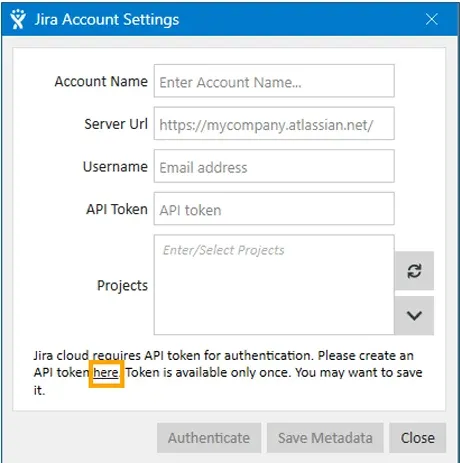The width and height of the screenshot is (460, 463).
Task: Click the Enter/Select Projects box
Action: 274,285
